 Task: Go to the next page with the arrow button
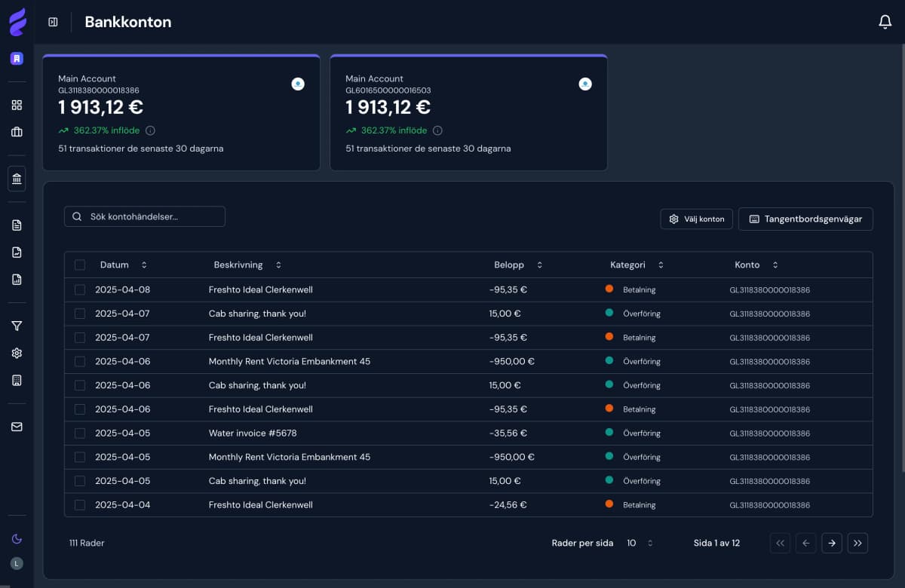point(832,543)
